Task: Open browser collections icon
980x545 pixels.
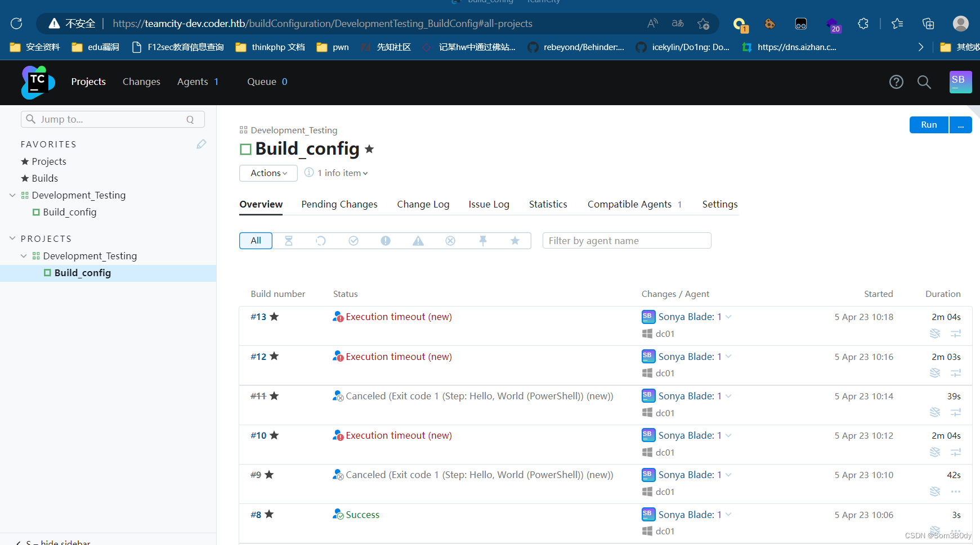Action: tap(928, 24)
